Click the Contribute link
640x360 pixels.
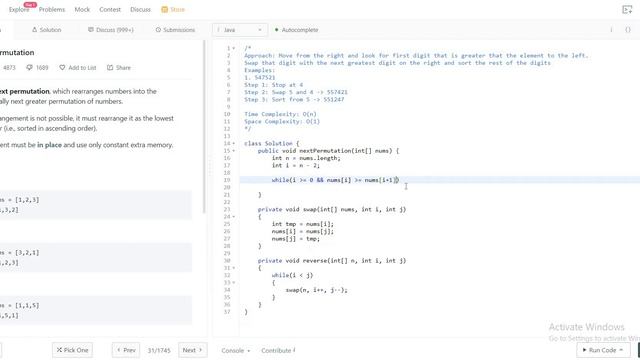[x=278, y=351]
